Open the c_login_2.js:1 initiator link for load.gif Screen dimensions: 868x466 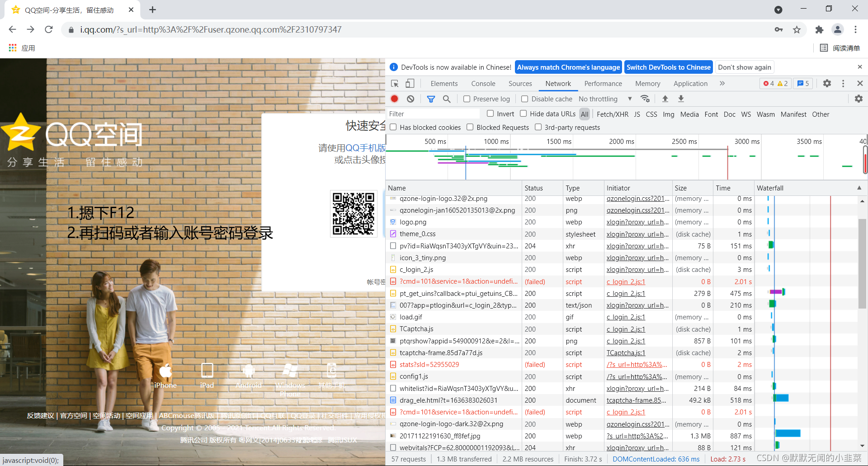click(x=626, y=317)
